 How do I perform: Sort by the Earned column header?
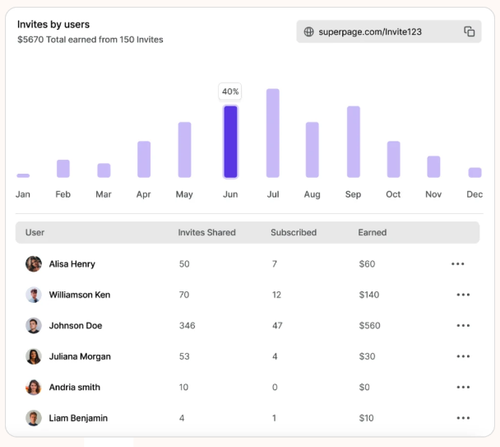372,232
